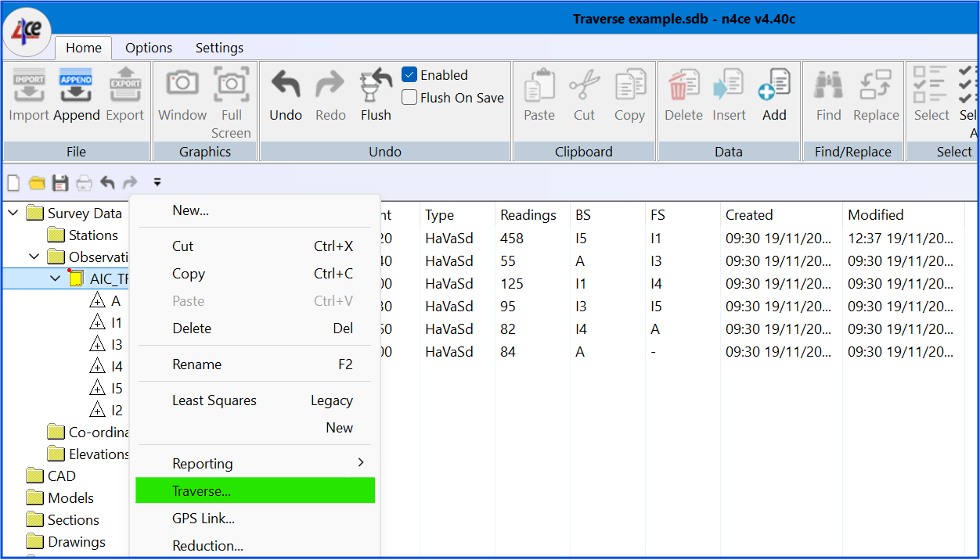This screenshot has height=560, width=980.
Task: Select the Stations folder in tree
Action: tap(83, 235)
